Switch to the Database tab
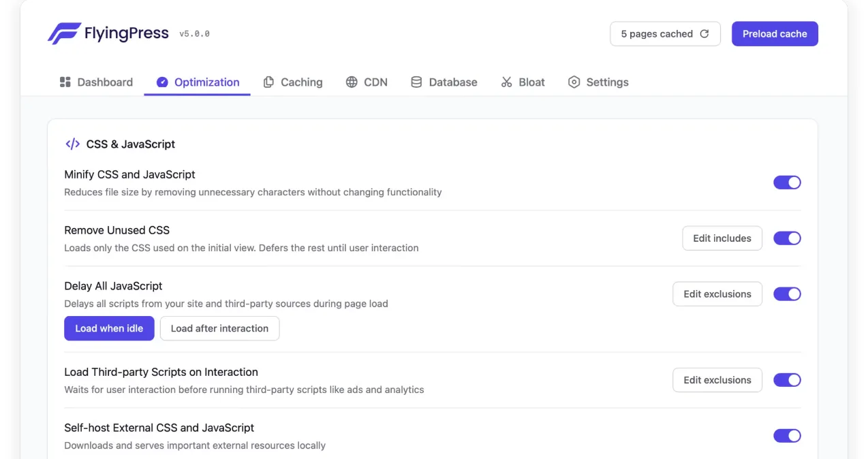The image size is (868, 459). (x=444, y=82)
